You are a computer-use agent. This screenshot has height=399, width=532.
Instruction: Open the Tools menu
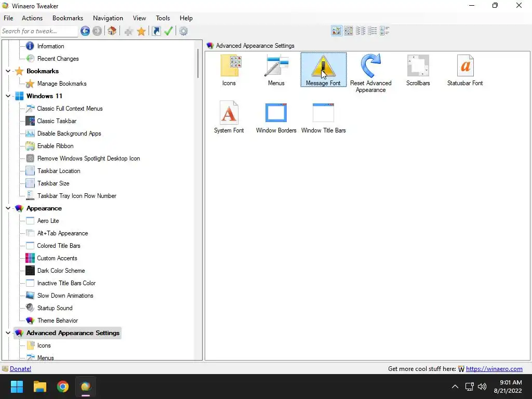(163, 18)
